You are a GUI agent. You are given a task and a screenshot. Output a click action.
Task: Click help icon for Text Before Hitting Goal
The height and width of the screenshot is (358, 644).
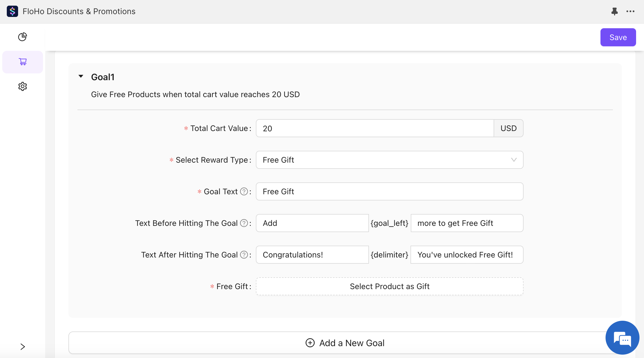pyautogui.click(x=244, y=223)
